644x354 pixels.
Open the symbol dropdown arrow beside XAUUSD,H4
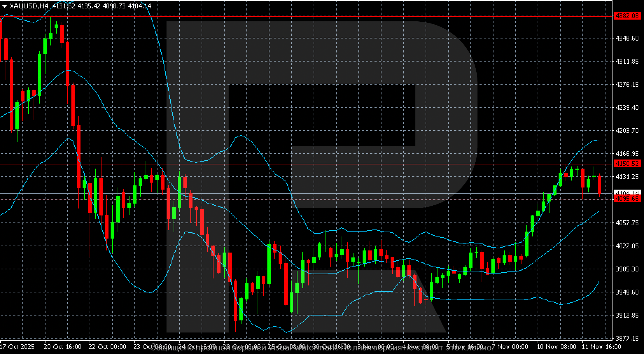tap(4, 6)
